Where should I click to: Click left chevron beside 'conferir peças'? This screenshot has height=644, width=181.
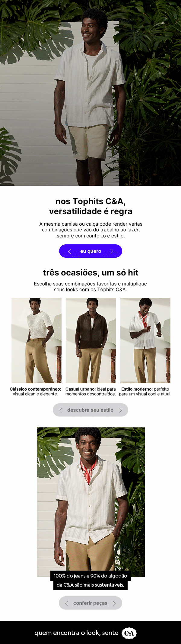(x=67, y=603)
